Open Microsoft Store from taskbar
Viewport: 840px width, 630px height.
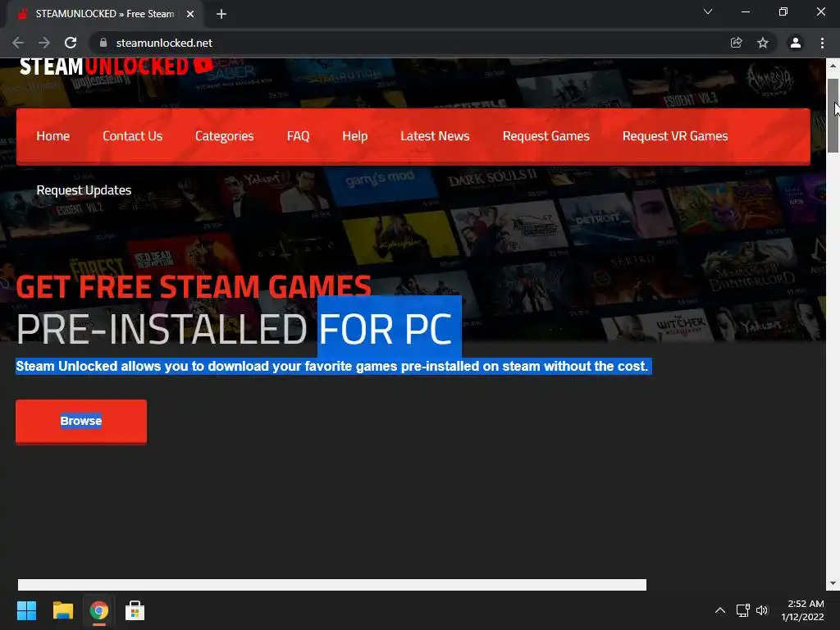pos(135,610)
